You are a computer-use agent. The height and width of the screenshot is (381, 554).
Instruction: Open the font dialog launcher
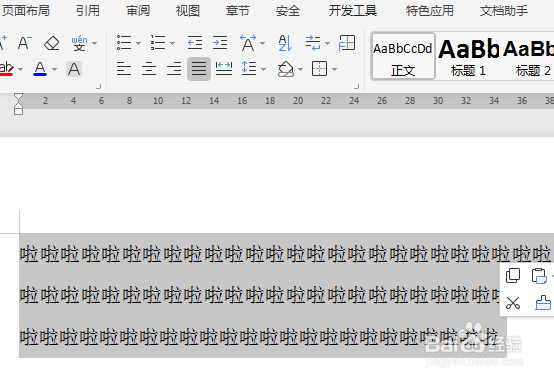click(99, 87)
